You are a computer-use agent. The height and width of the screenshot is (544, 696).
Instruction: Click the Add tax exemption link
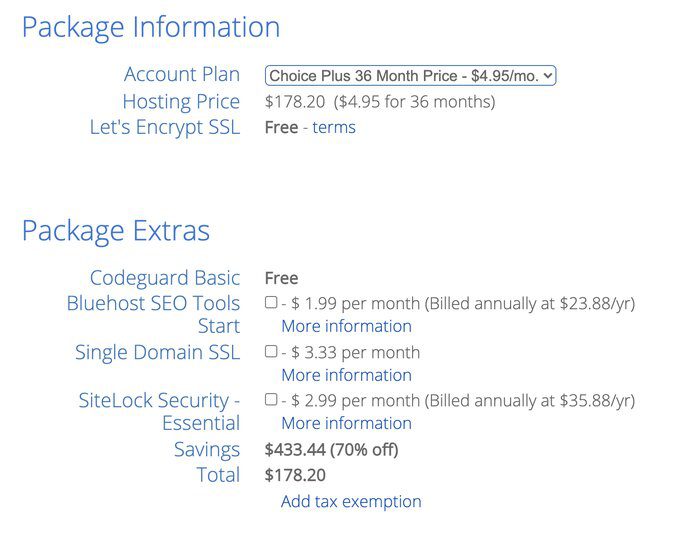(351, 501)
